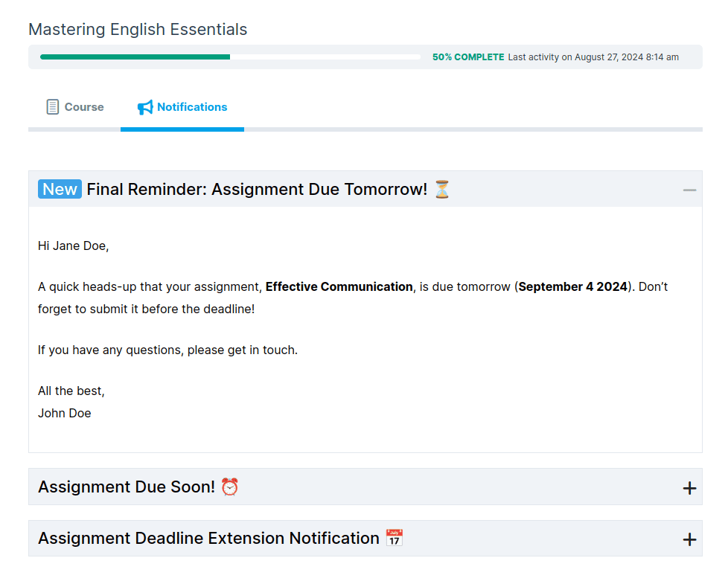Collapse Final Reminder with the minus icon
Viewport: 728px width, 584px height.
[689, 190]
